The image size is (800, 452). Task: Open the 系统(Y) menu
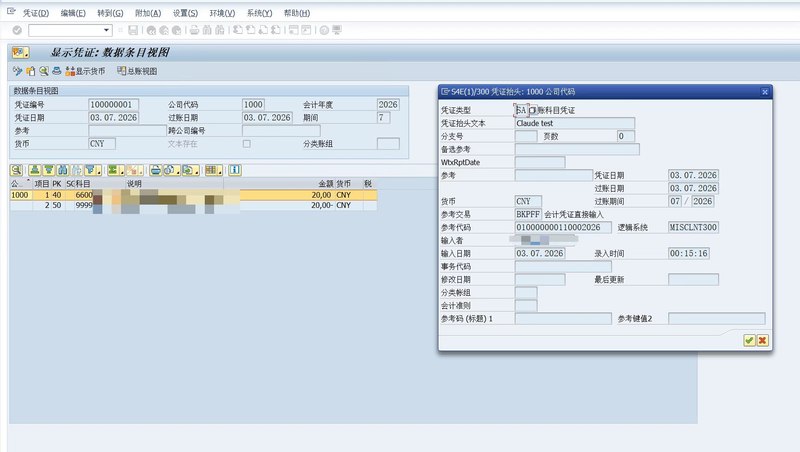[x=260, y=13]
